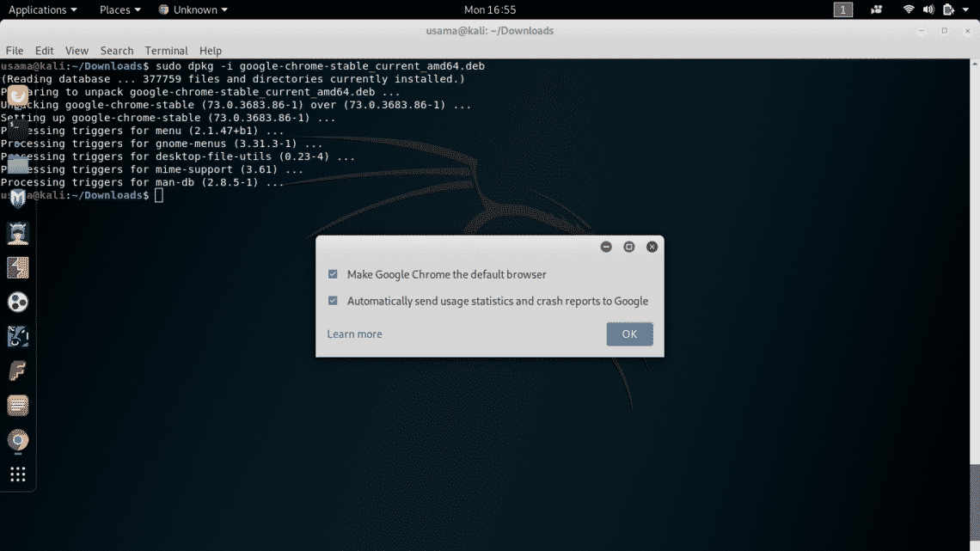980x551 pixels.
Task: Open the Files folder icon in dock
Action: tap(17, 164)
